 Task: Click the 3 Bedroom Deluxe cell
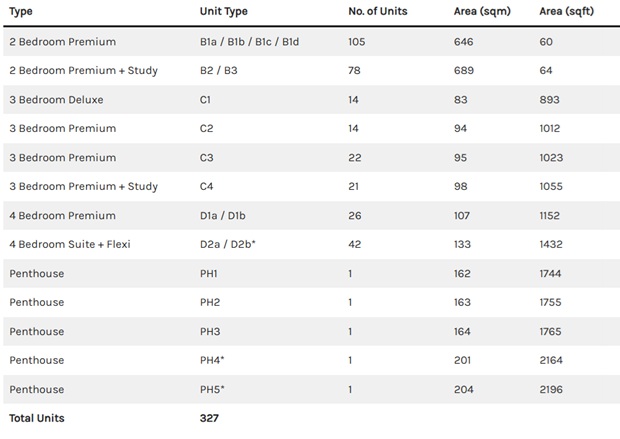click(x=55, y=100)
